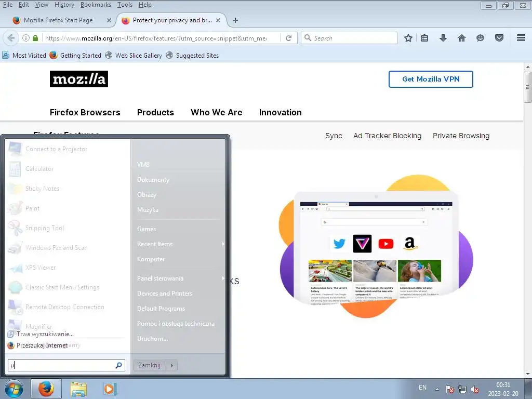The height and width of the screenshot is (399, 532).
Task: Open Dokumenty in the Start menu
Action: (x=153, y=180)
